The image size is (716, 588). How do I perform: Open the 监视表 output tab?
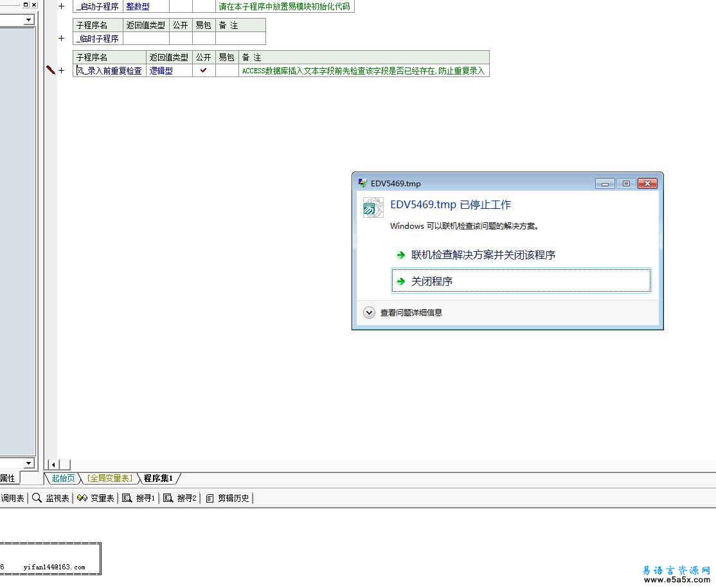pos(51,498)
